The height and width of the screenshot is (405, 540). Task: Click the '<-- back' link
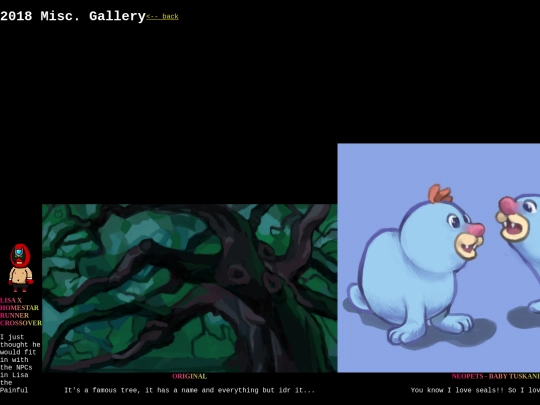[x=162, y=16]
